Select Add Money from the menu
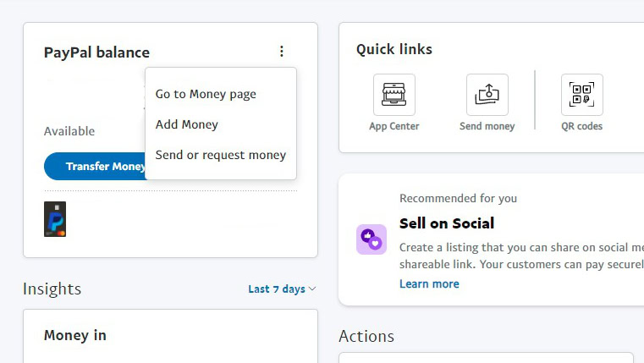The image size is (644, 363). tap(187, 124)
